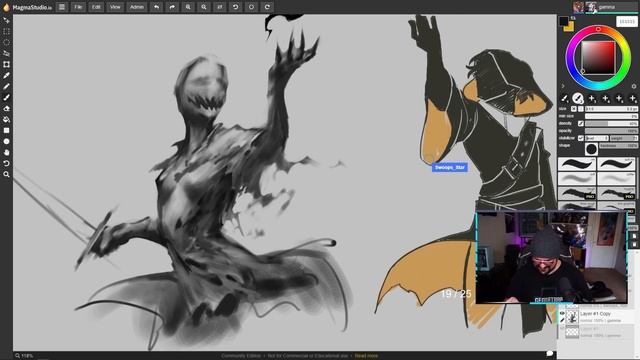Select the circular Lasso selection tool
Viewport: 640px width, 360px height.
point(6,42)
